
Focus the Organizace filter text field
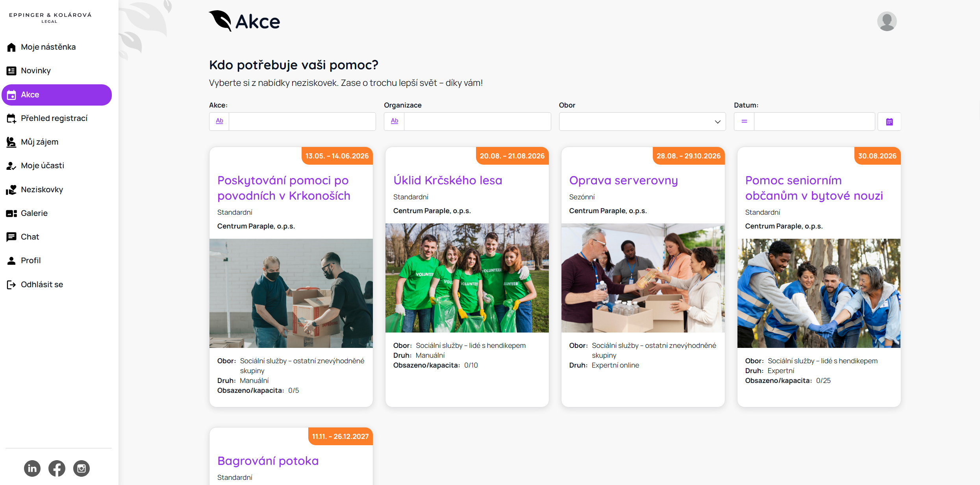(477, 122)
